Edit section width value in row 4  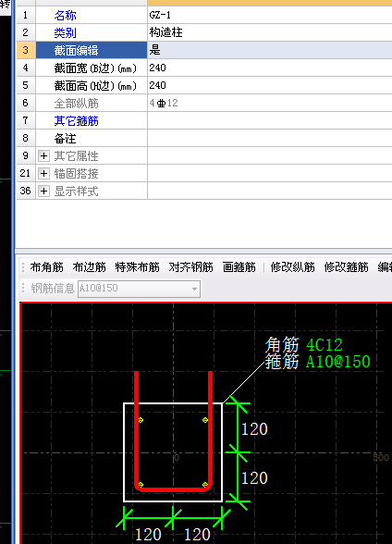point(270,68)
